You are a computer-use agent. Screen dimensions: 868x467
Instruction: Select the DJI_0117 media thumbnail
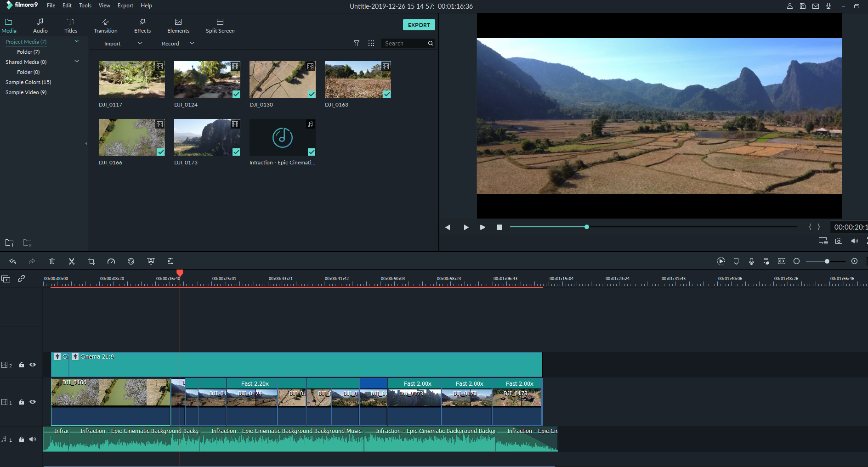click(131, 80)
